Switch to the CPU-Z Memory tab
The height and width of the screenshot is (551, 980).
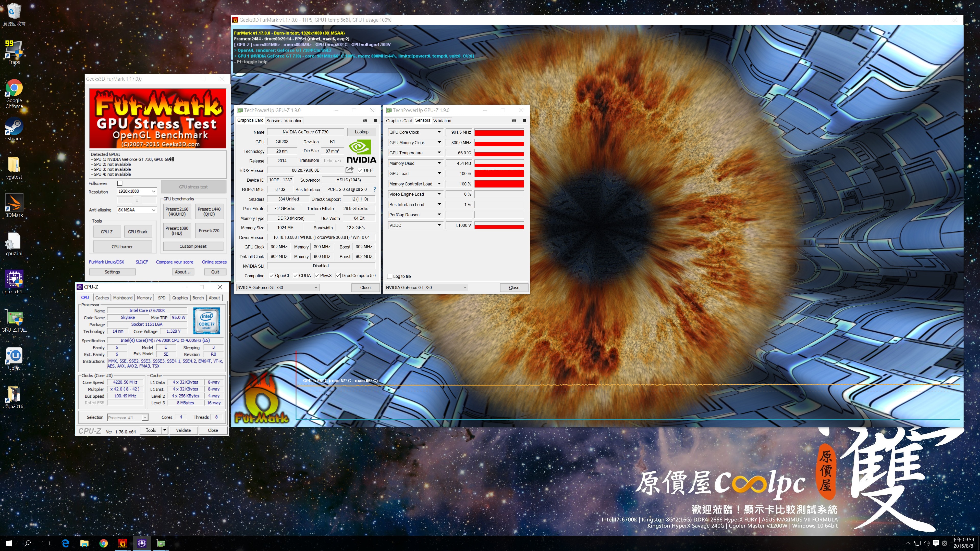tap(144, 298)
